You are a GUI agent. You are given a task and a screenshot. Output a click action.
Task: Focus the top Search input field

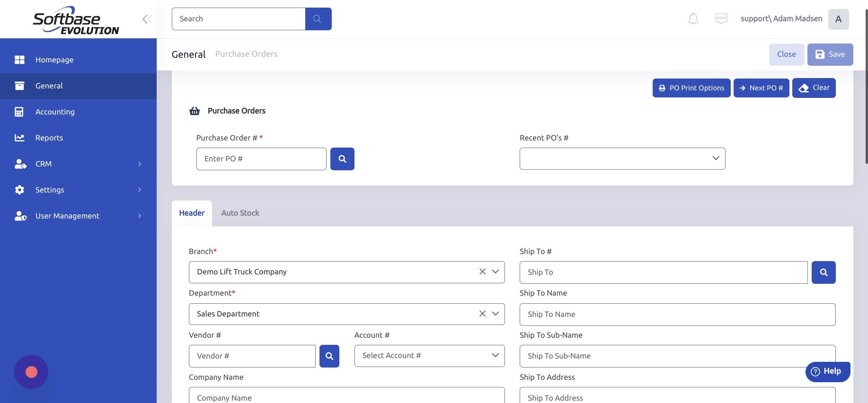[x=239, y=19]
